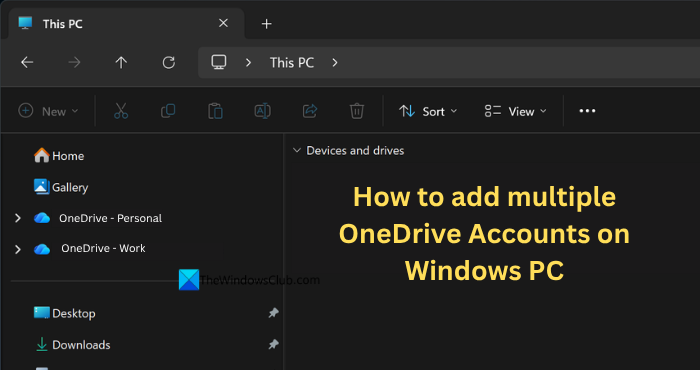The height and width of the screenshot is (370, 700).
Task: Expand the chevron before This PC breadcrumb
Action: 248,62
